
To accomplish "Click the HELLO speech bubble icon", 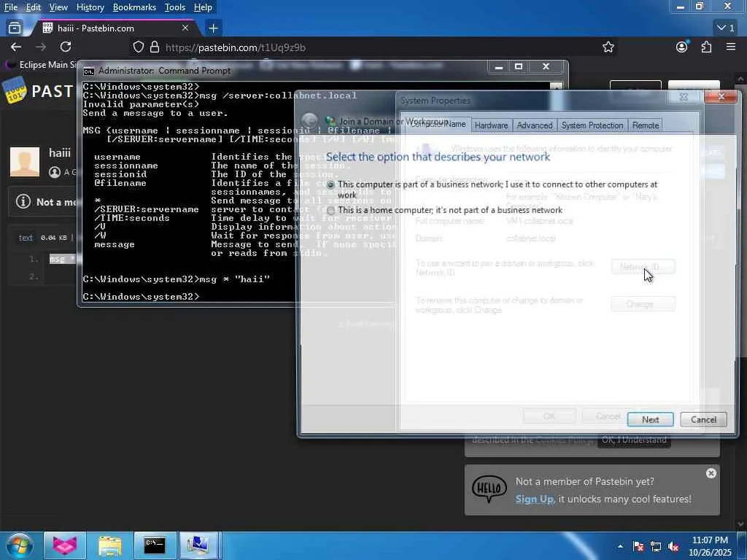I will [489, 489].
